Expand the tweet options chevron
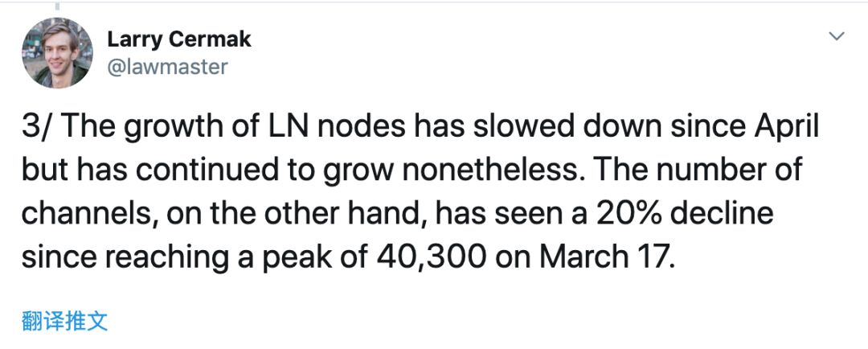This screenshot has height=349, width=868. 837,36
